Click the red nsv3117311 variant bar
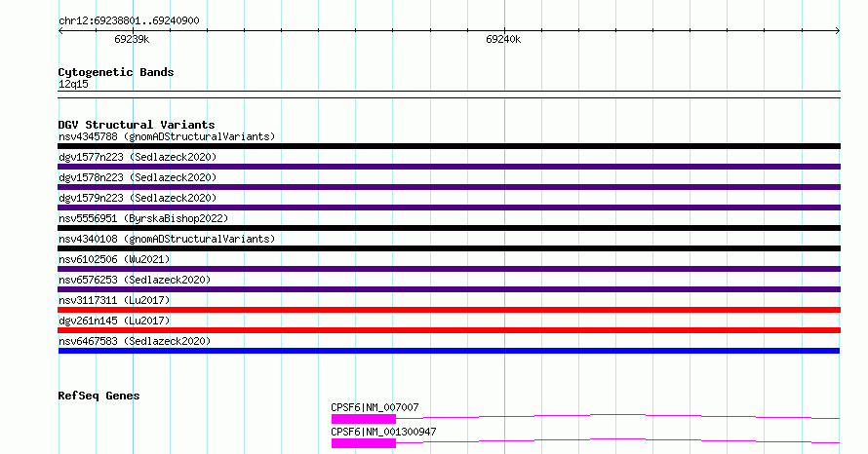Screen dimensions: 868x454 (x=449, y=310)
